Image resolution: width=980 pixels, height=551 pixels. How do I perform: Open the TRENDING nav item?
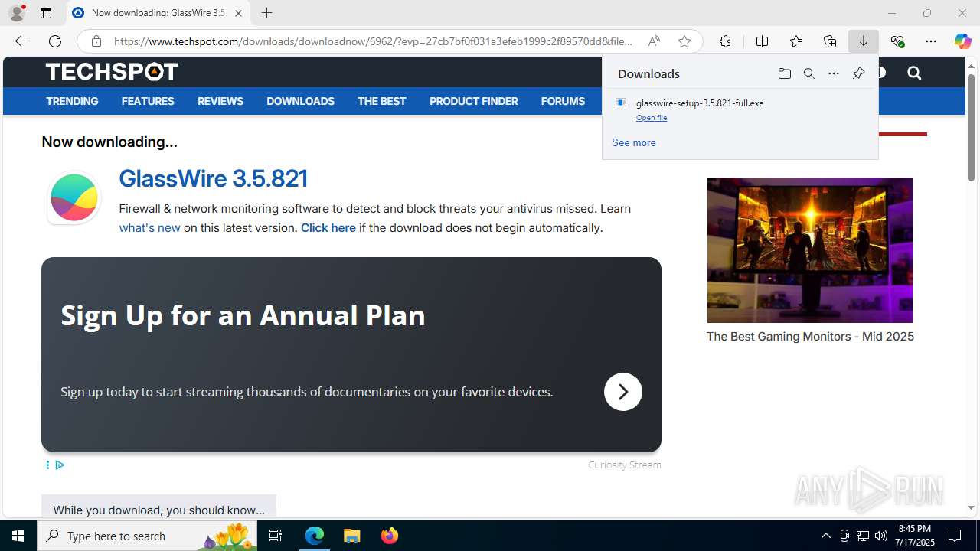(72, 101)
